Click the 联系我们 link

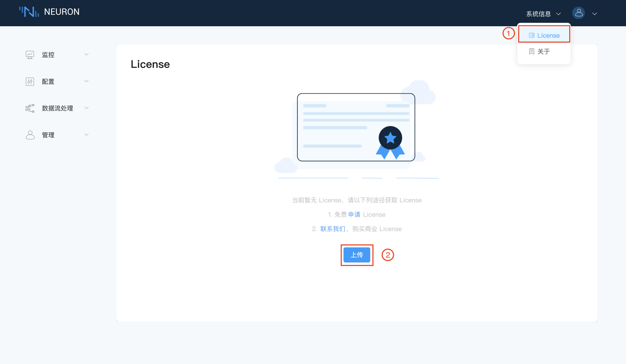coord(333,229)
